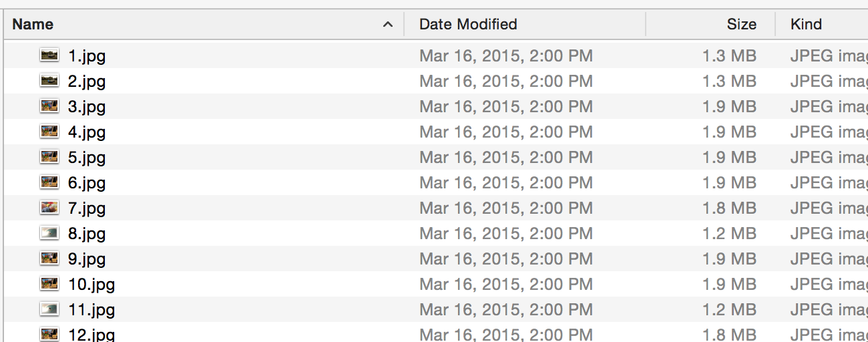This screenshot has width=868, height=342.
Task: Click the 10.jpg thumbnail icon
Action: click(x=49, y=284)
